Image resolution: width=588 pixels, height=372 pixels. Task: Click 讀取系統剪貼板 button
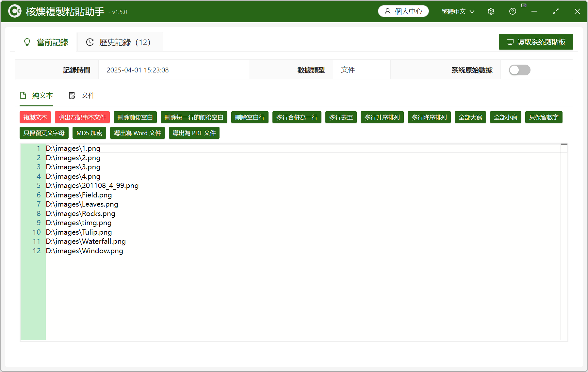pyautogui.click(x=536, y=42)
